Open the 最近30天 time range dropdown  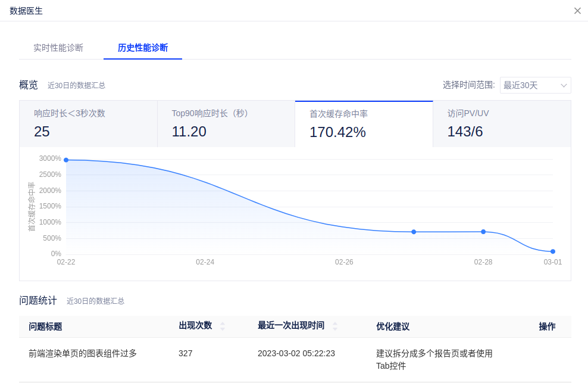click(x=535, y=85)
